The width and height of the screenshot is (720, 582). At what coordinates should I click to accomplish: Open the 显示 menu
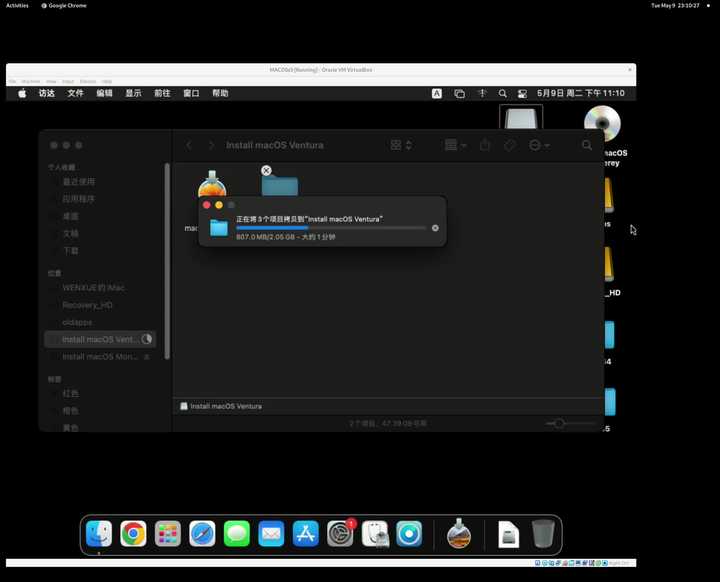point(133,93)
